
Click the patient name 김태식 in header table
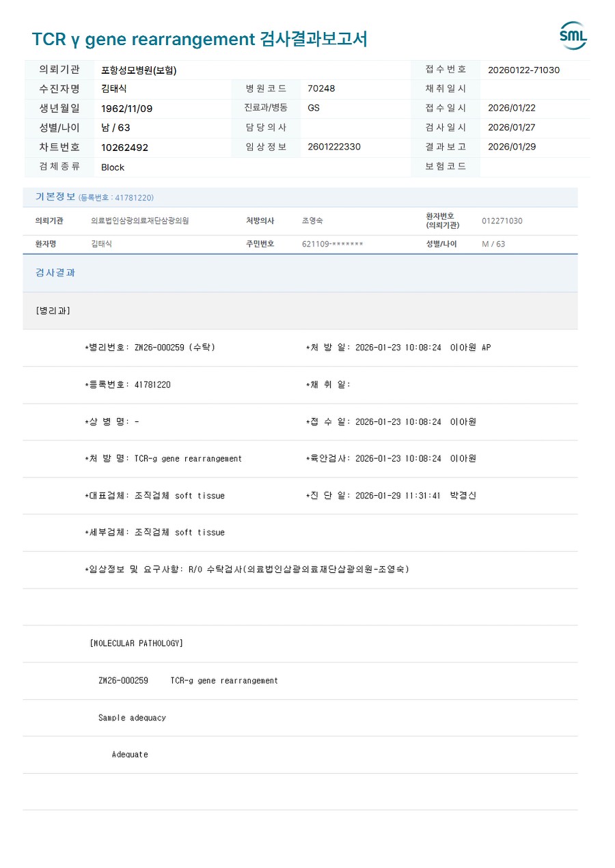114,89
